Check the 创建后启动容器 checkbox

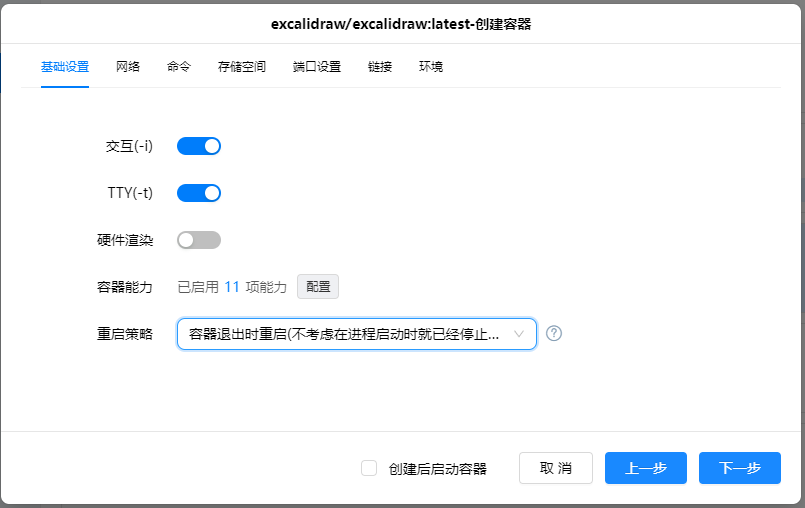click(x=369, y=468)
